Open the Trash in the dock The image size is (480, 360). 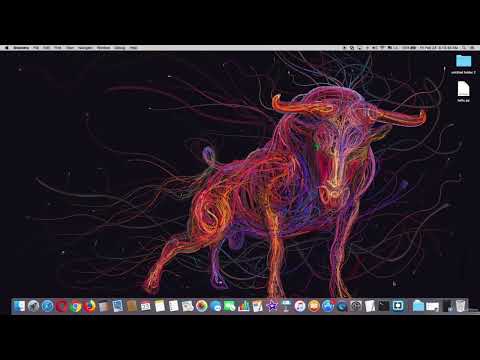pyautogui.click(x=460, y=306)
